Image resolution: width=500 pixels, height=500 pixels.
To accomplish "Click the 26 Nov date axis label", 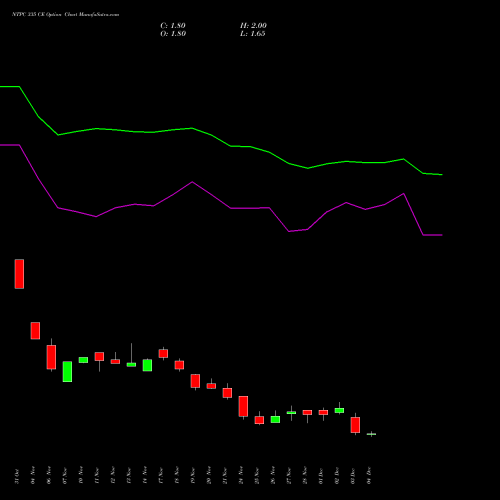I will pyautogui.click(x=273, y=476).
